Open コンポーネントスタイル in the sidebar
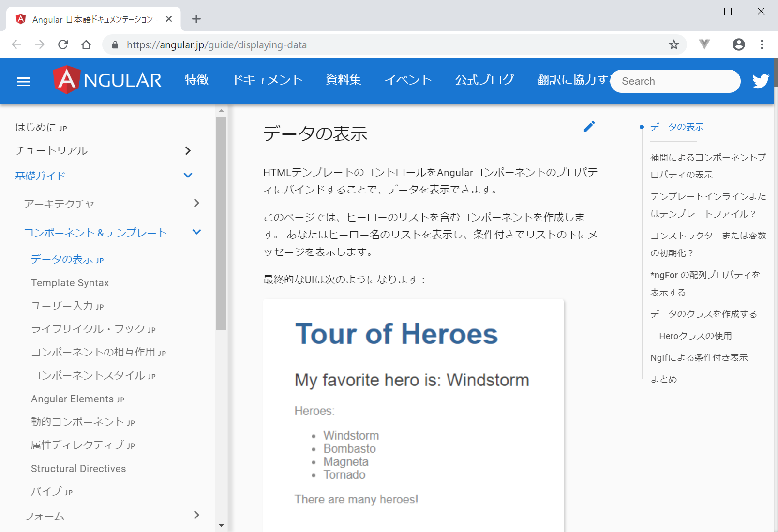 click(x=93, y=375)
